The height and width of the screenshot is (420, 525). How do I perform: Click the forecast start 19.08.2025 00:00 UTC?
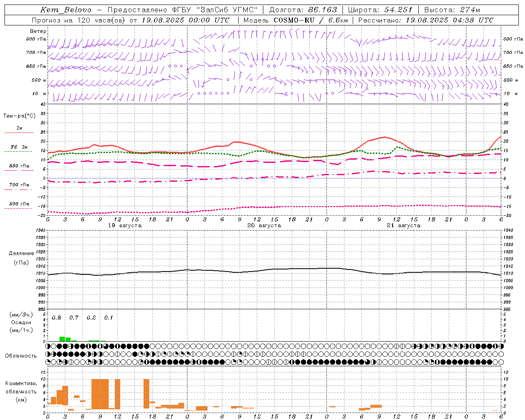[185, 20]
